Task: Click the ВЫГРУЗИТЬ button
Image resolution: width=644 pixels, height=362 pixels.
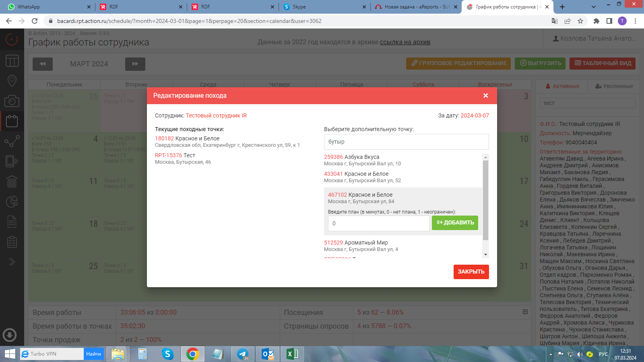Action: pyautogui.click(x=540, y=63)
